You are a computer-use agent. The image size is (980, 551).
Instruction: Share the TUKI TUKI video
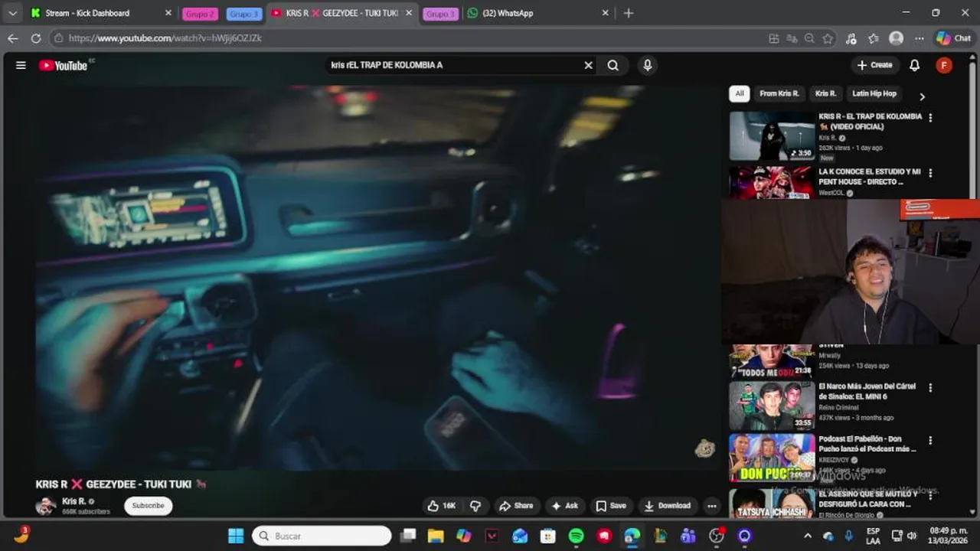[516, 506]
